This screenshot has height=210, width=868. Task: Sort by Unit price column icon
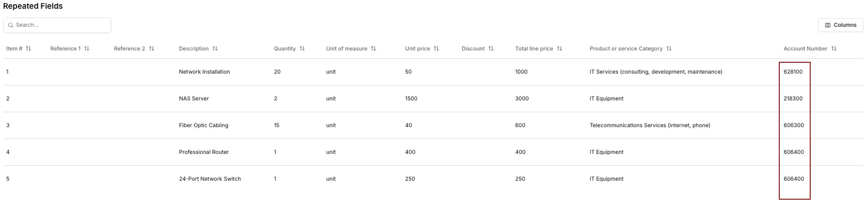(436, 48)
